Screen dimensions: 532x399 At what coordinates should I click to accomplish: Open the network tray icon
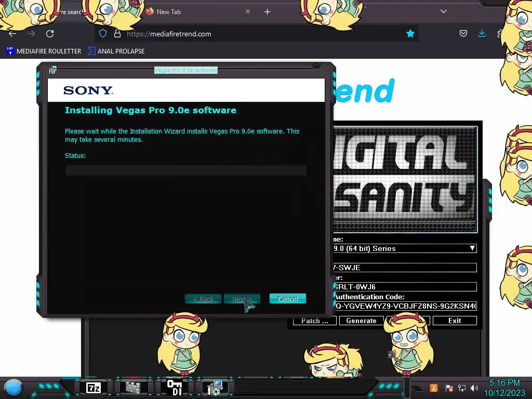tap(462, 388)
